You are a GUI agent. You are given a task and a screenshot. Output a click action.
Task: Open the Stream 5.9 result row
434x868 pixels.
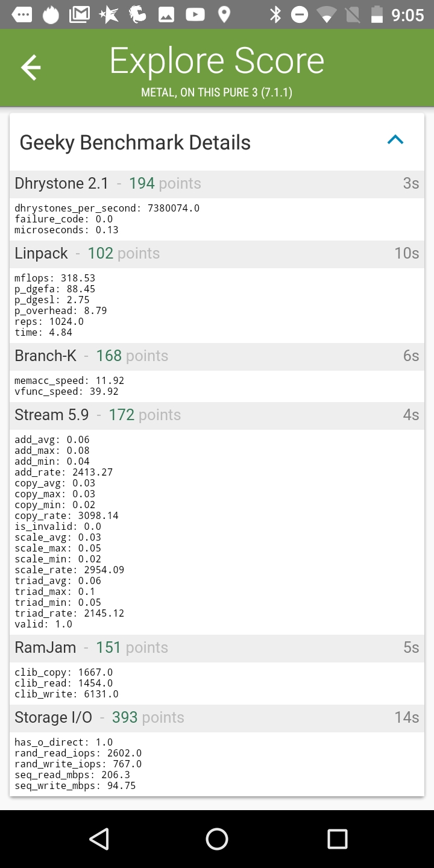[x=217, y=415]
